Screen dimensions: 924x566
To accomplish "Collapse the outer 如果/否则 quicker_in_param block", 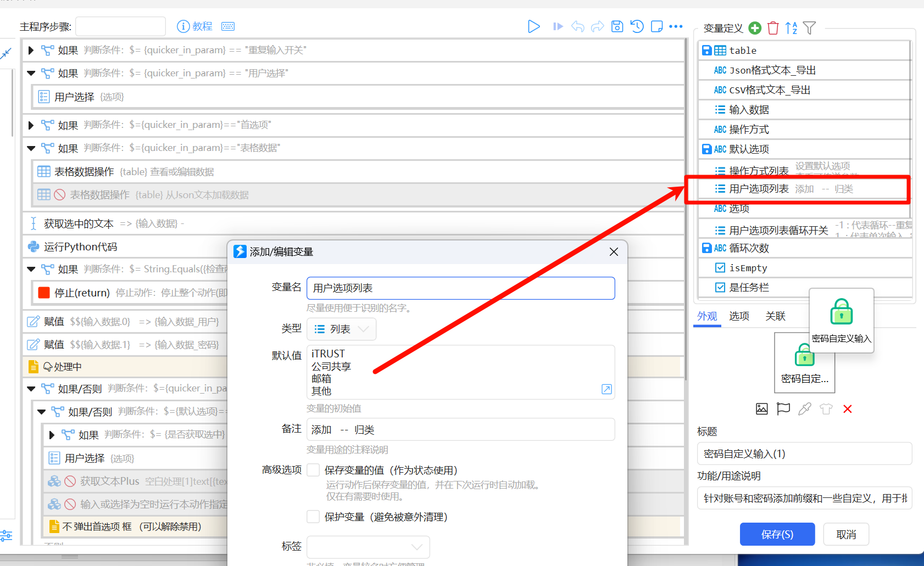I will (31, 389).
